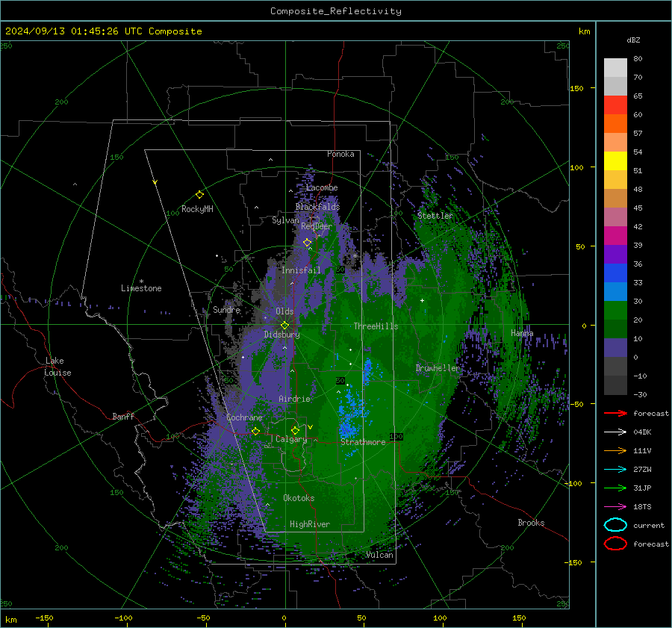
Task: Click the Airdrie city label
Action: 294,399
